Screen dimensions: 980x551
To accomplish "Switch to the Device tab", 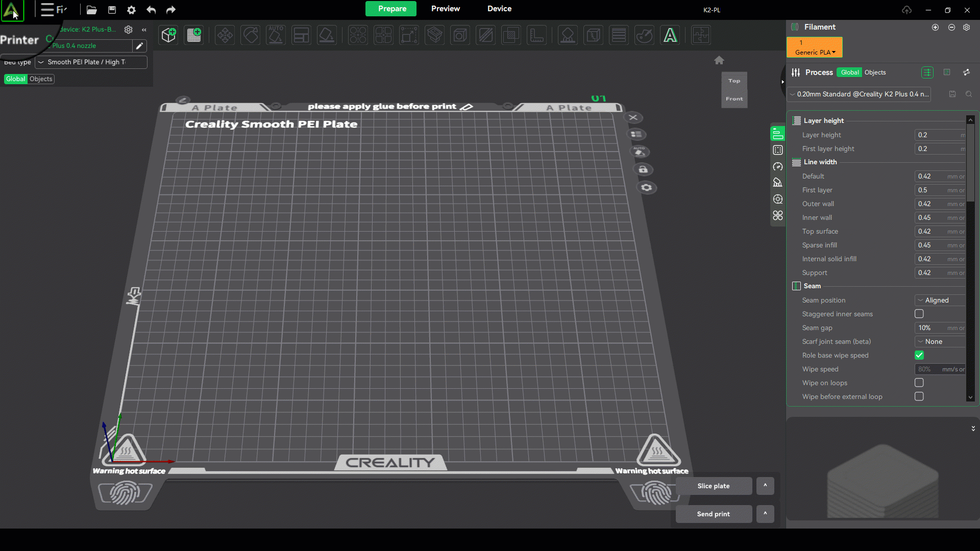I will tap(499, 9).
